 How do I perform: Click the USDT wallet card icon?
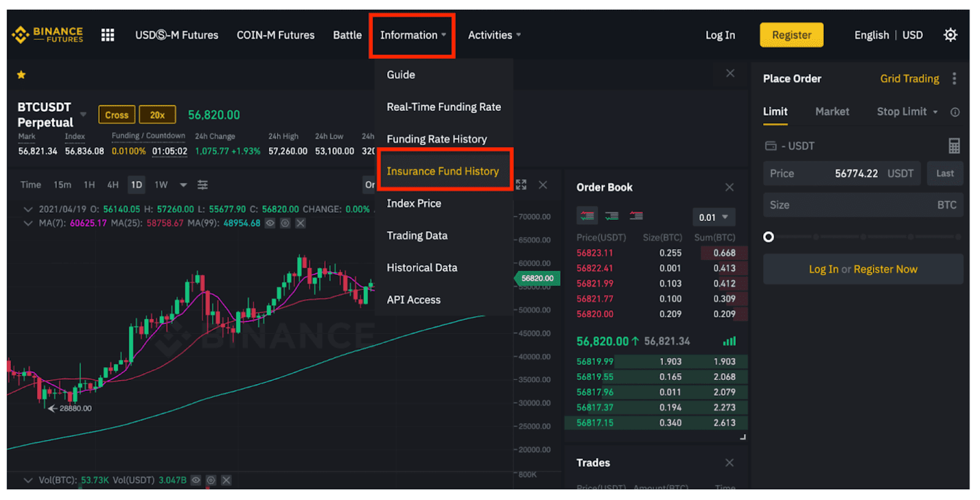(x=771, y=146)
